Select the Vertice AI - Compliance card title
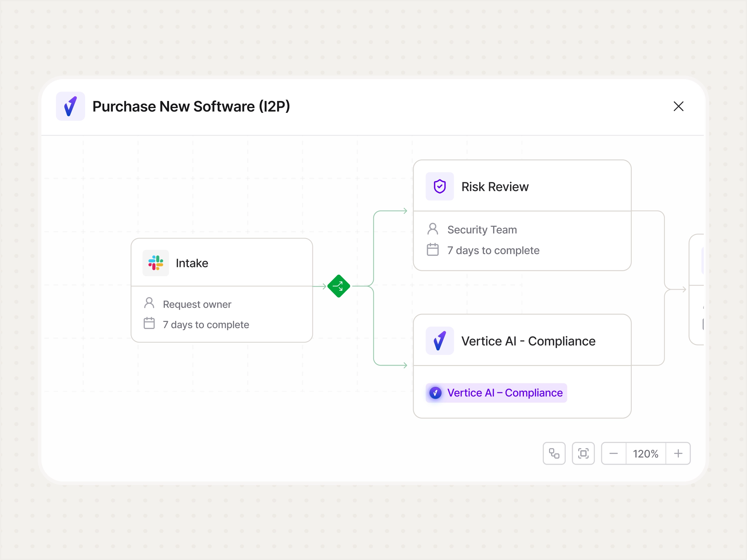The width and height of the screenshot is (747, 560). click(x=529, y=341)
